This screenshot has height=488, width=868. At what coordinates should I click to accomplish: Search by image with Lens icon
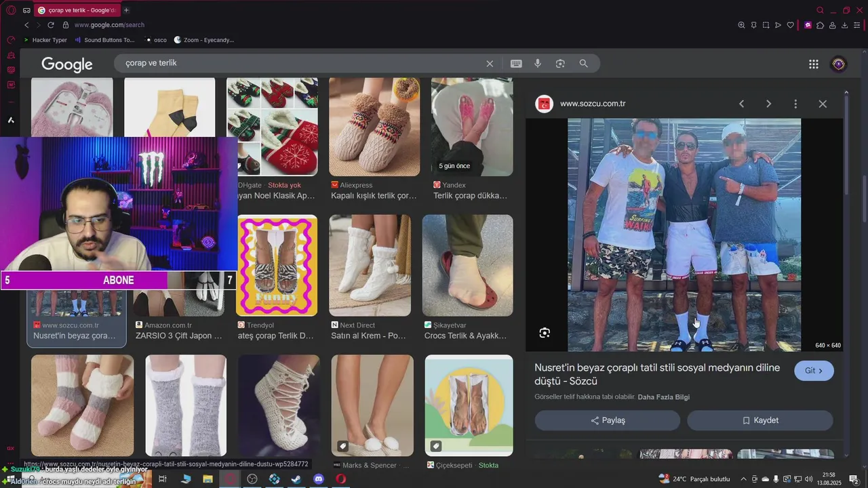560,63
